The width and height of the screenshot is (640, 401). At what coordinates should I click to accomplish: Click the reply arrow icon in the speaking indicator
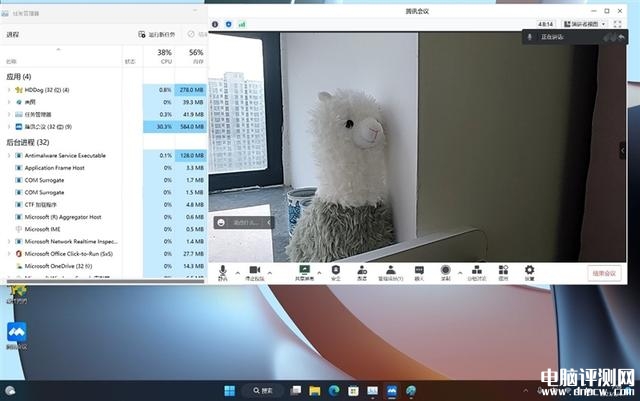click(x=621, y=37)
